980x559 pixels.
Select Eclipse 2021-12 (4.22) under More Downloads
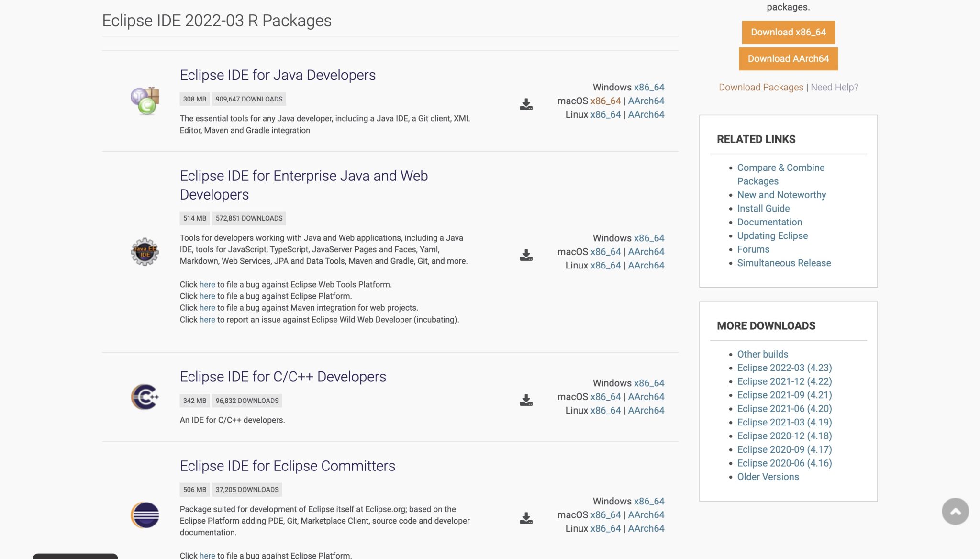(784, 381)
